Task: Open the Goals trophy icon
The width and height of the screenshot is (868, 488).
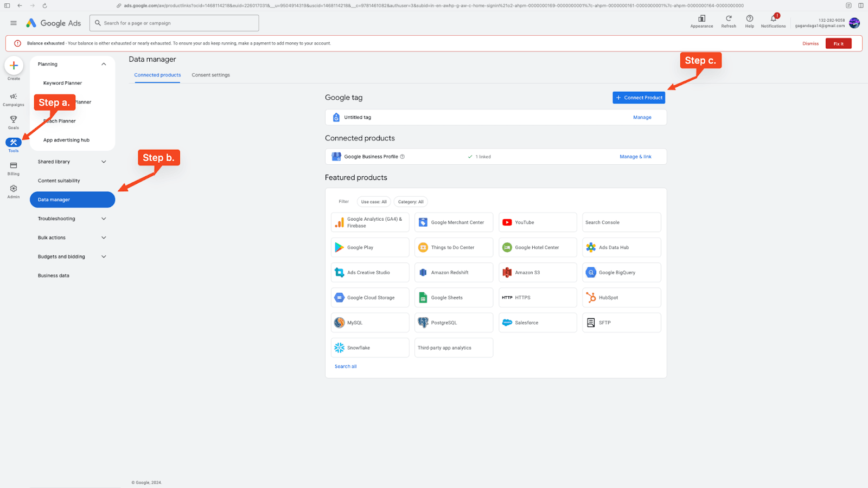Action: point(14,120)
